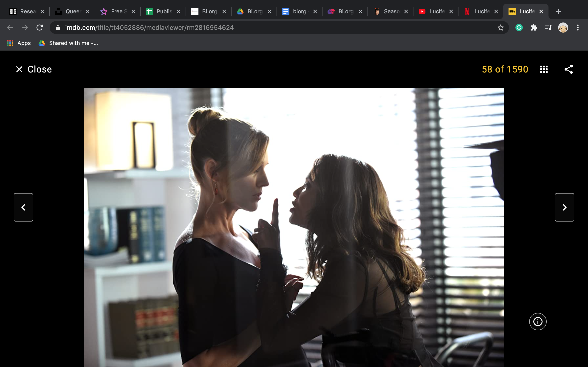Open the Apps bookmark shortcut

pyautogui.click(x=19, y=43)
